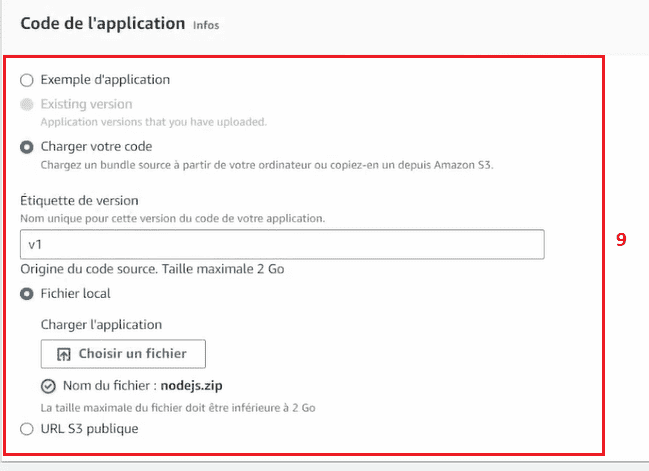Viewport: 649px width, 471px height.
Task: Click the Fichier local label text
Action: (75, 294)
